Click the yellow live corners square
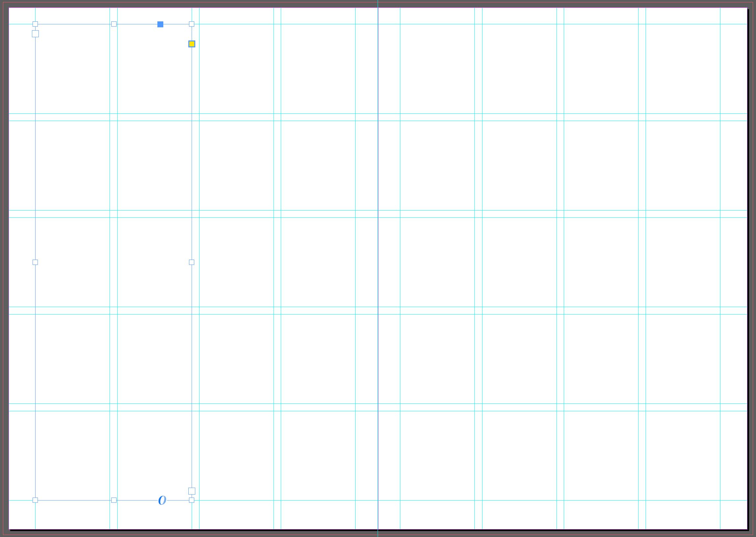Viewport: 756px width, 537px height. 192,44
